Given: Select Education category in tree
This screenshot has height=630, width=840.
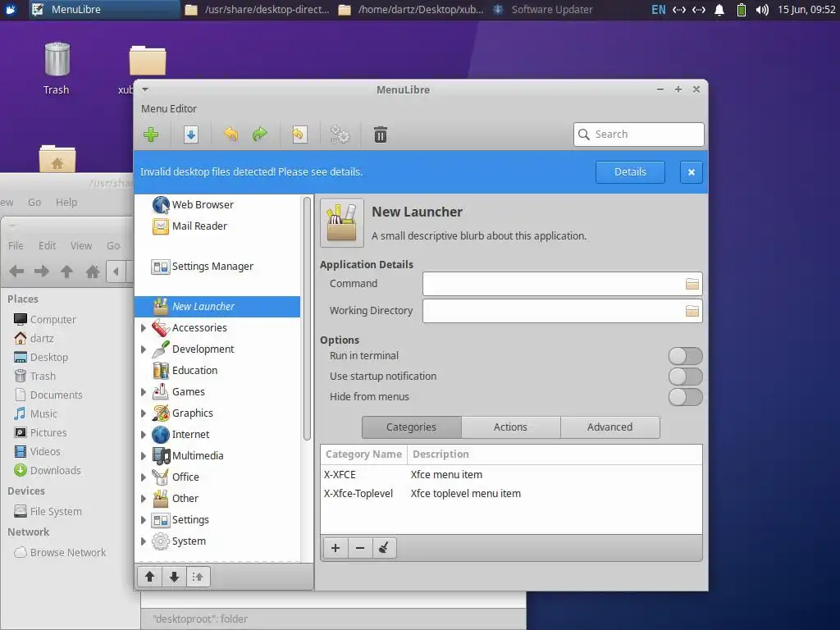Looking at the screenshot, I should 217,371.
